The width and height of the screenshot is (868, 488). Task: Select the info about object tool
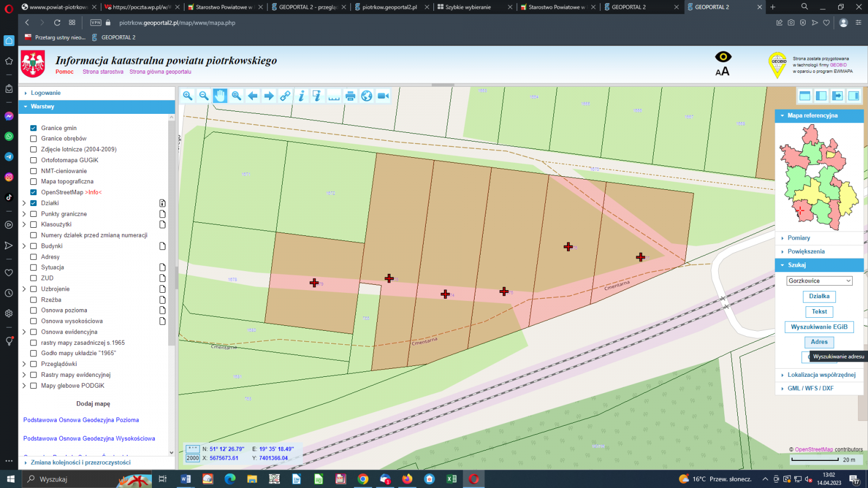tap(302, 96)
